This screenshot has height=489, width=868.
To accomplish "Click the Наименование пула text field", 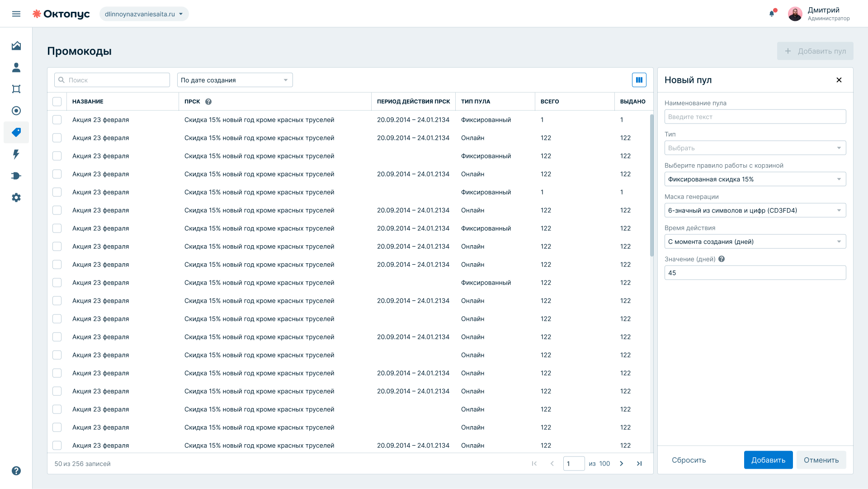I will pos(755,117).
